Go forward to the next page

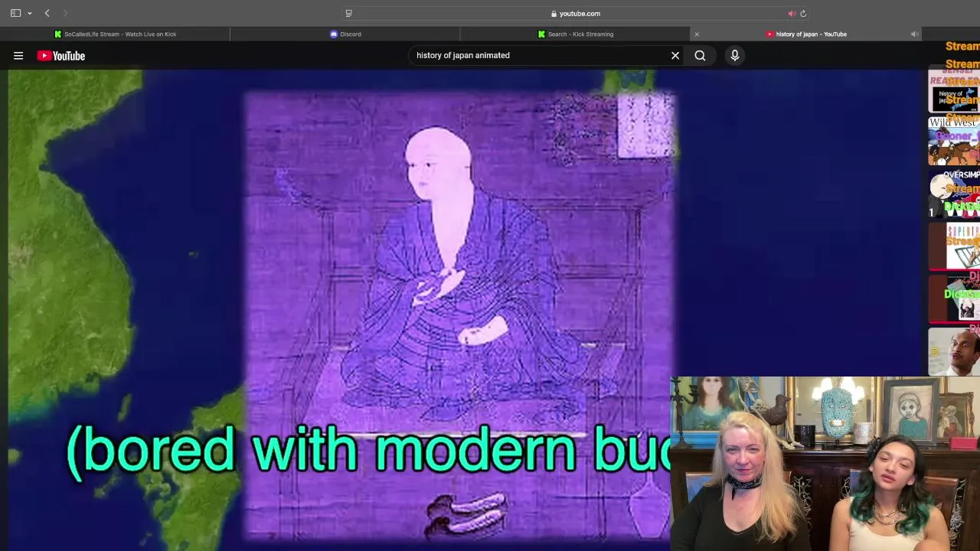(x=65, y=13)
